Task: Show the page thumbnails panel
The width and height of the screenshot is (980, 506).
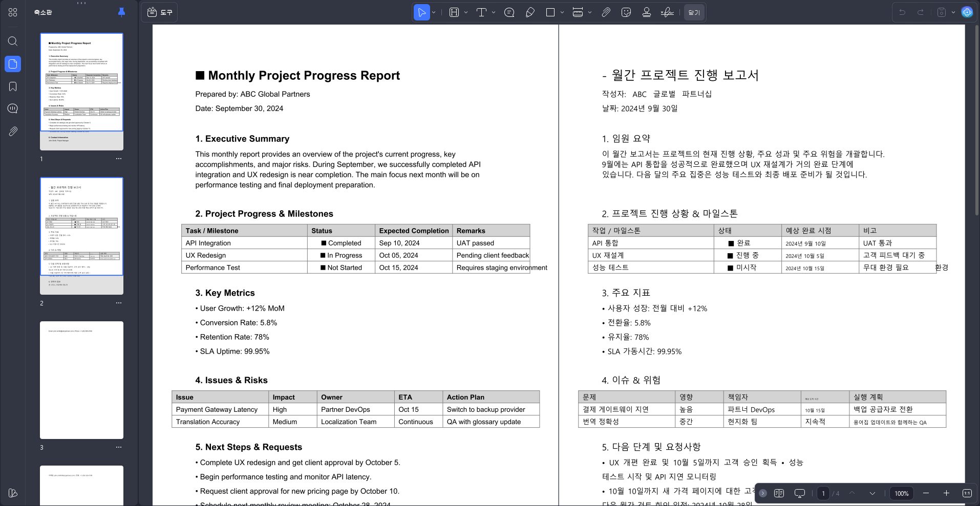Action: pos(13,64)
